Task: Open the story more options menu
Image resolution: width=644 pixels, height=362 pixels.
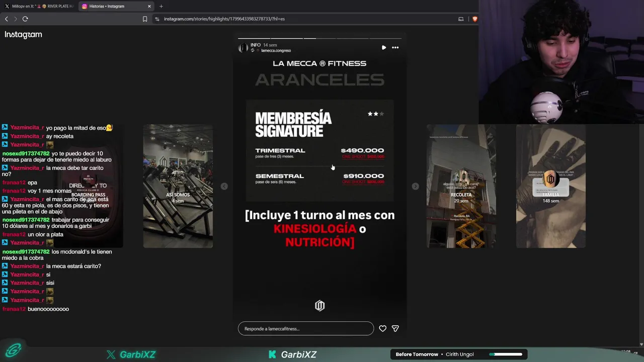Action: pos(395,48)
